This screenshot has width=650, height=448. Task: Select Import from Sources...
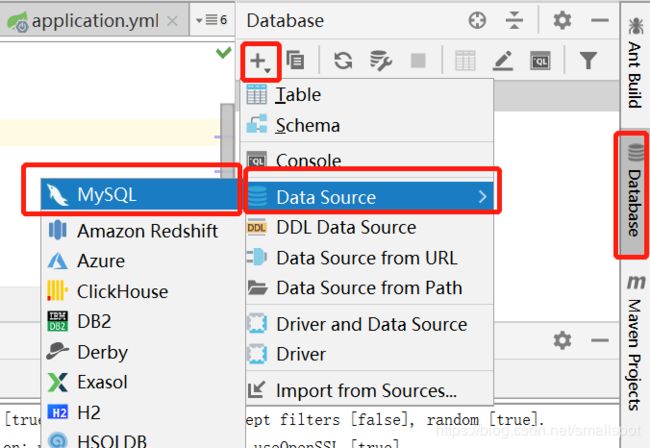click(367, 390)
